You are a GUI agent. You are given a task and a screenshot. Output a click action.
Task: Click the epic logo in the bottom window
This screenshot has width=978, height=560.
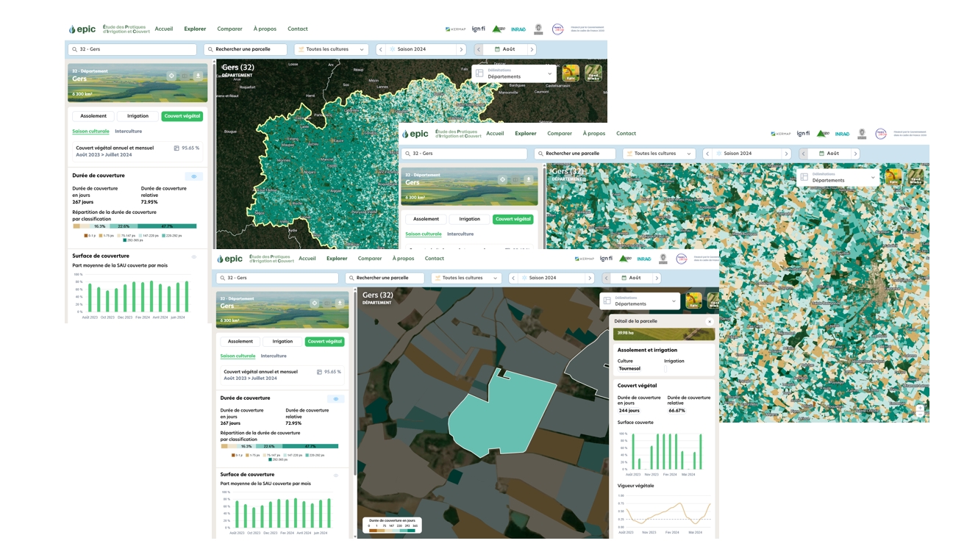229,259
